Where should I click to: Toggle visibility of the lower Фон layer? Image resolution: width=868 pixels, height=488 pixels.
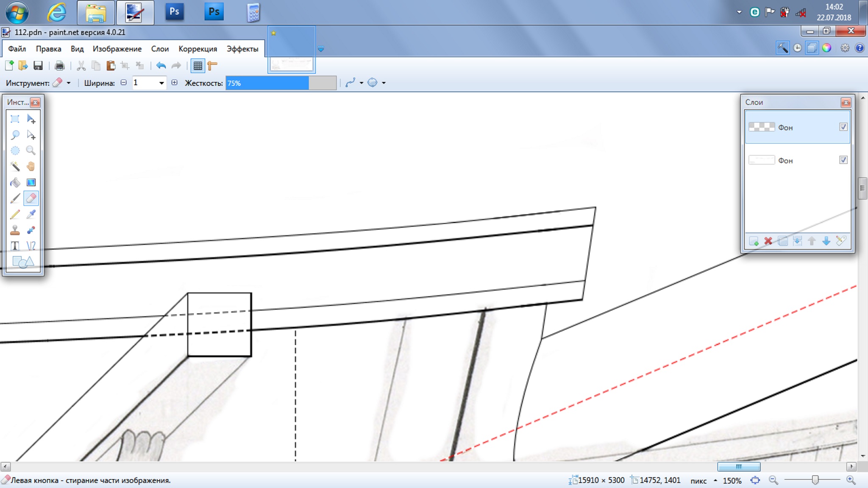pos(843,160)
